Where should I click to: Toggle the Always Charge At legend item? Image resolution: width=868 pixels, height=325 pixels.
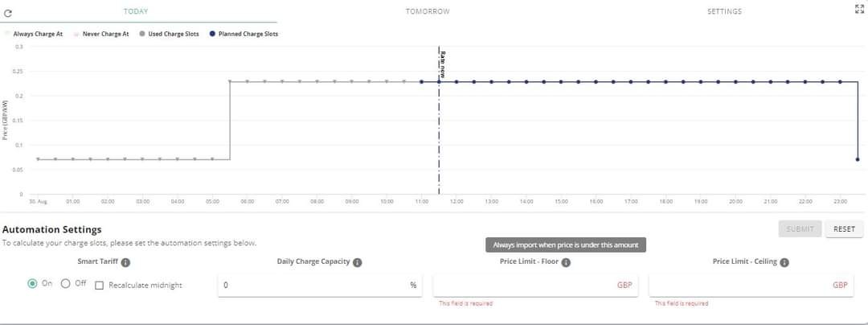tap(35, 35)
